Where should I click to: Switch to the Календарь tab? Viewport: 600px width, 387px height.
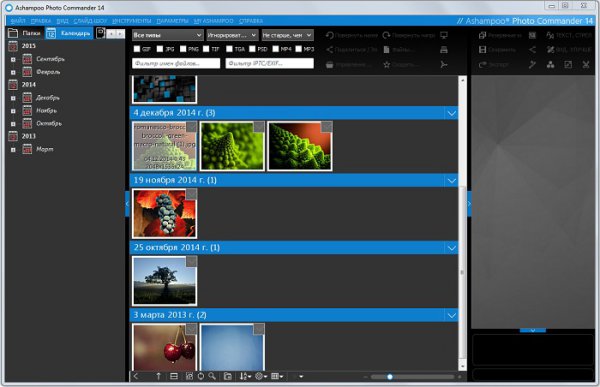(x=69, y=33)
